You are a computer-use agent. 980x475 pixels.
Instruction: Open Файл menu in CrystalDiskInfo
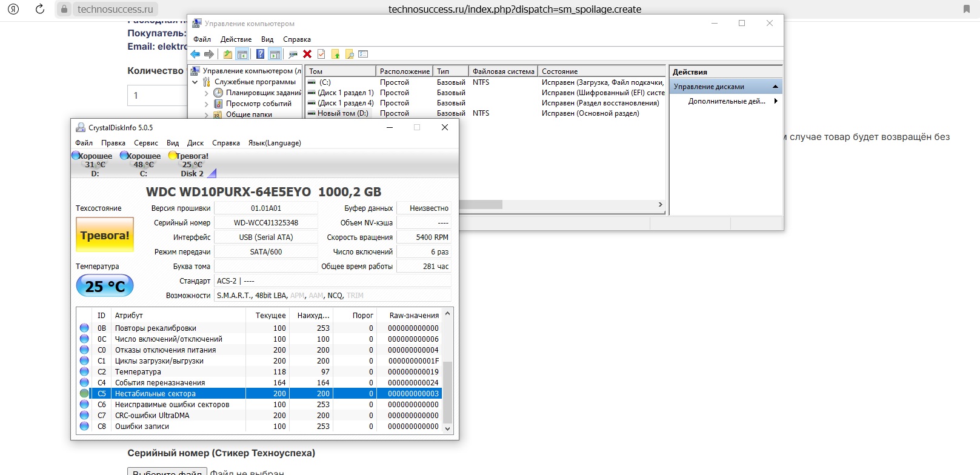pos(84,143)
